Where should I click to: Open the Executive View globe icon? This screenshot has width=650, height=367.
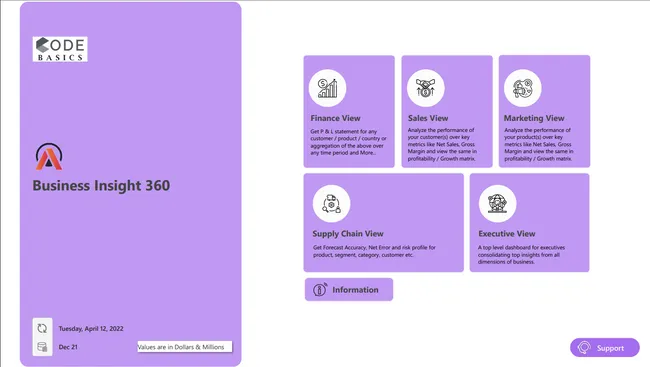[497, 204]
